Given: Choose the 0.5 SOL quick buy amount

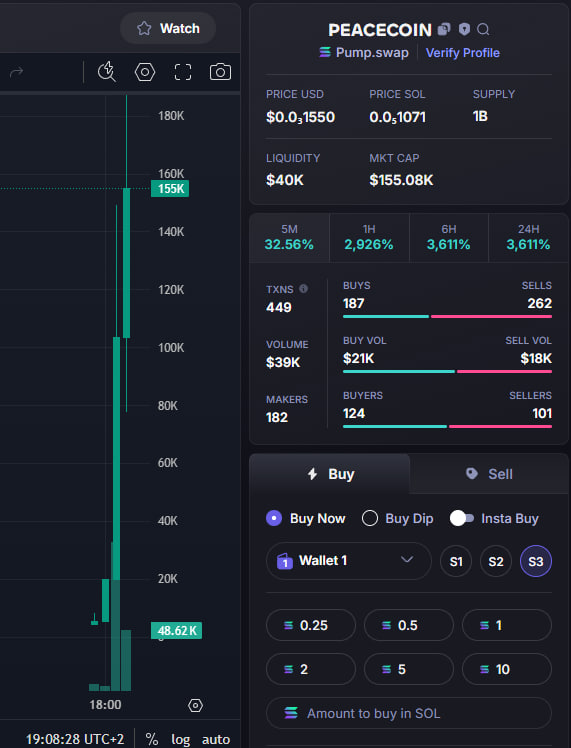Looking at the screenshot, I should 408,625.
